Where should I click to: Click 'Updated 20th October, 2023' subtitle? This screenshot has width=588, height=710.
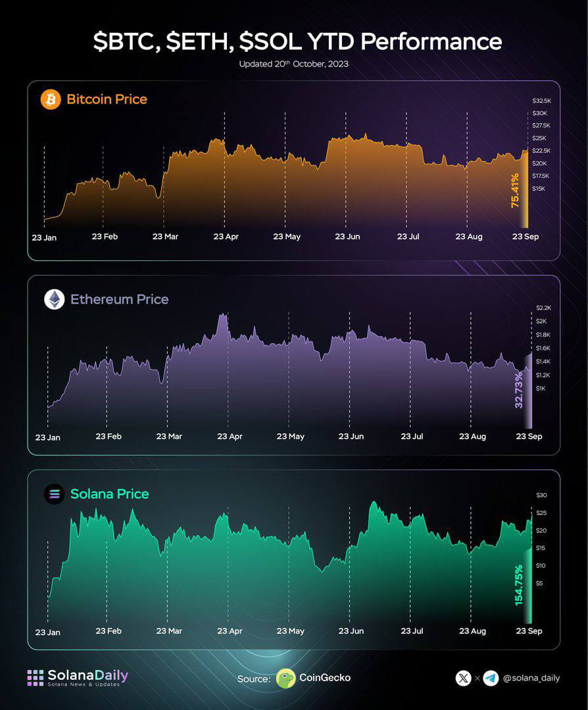pyautogui.click(x=293, y=64)
